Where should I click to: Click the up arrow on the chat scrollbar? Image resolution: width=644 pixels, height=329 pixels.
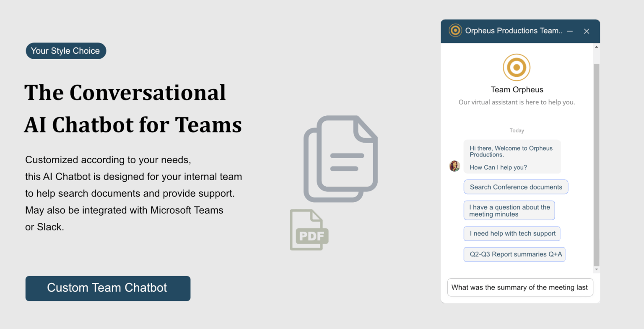[x=596, y=47]
